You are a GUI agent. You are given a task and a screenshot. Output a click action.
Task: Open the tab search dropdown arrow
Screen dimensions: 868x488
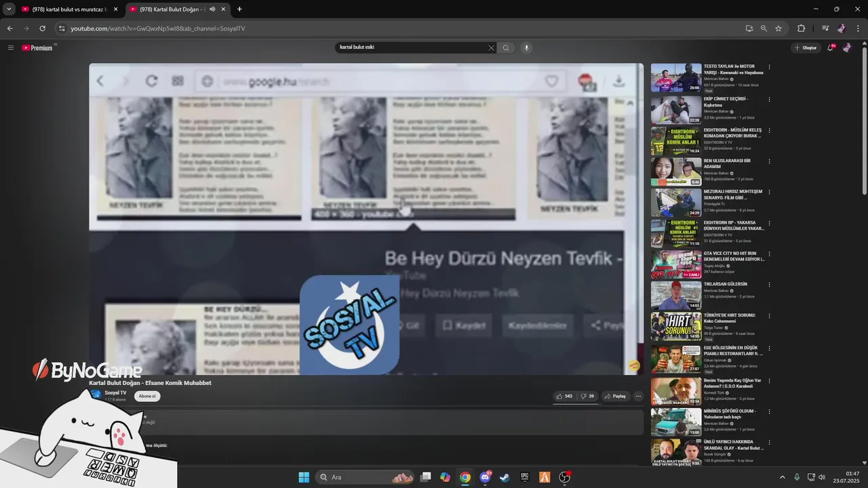point(9,9)
